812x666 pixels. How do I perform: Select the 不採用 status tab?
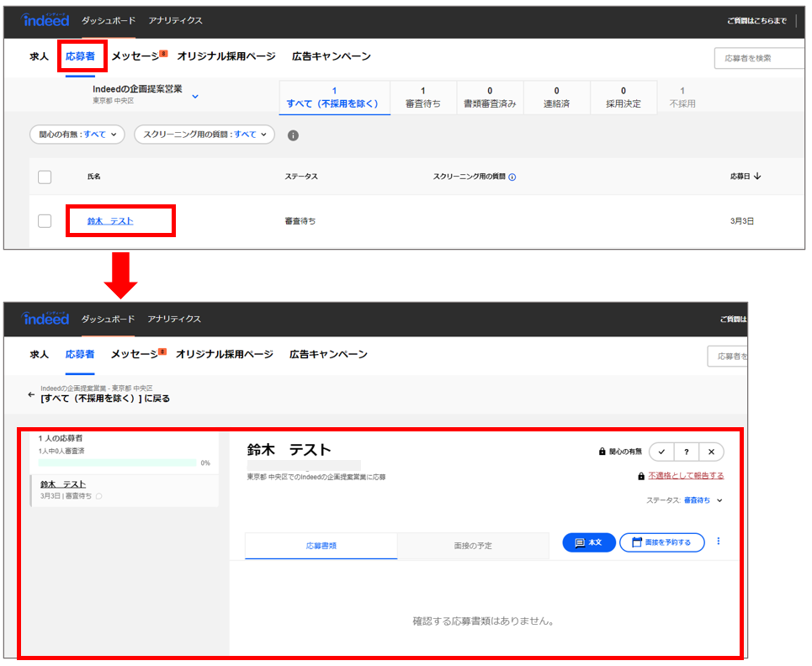coord(682,98)
